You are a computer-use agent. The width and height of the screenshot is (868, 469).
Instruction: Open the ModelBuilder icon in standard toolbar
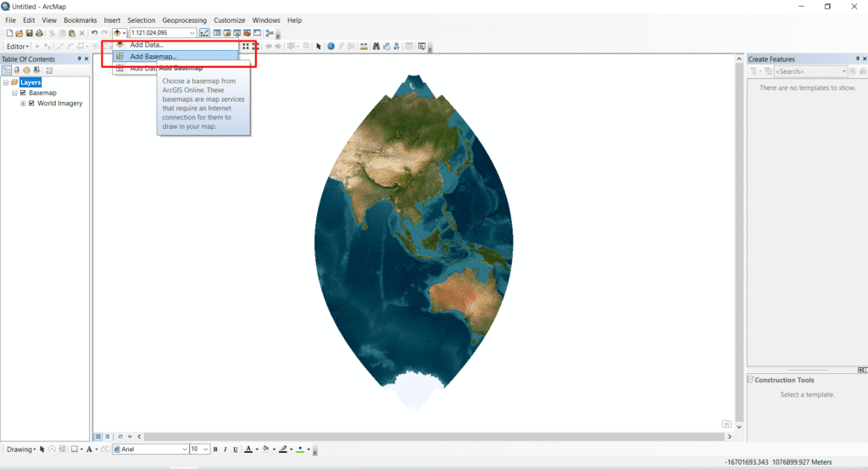pyautogui.click(x=270, y=33)
